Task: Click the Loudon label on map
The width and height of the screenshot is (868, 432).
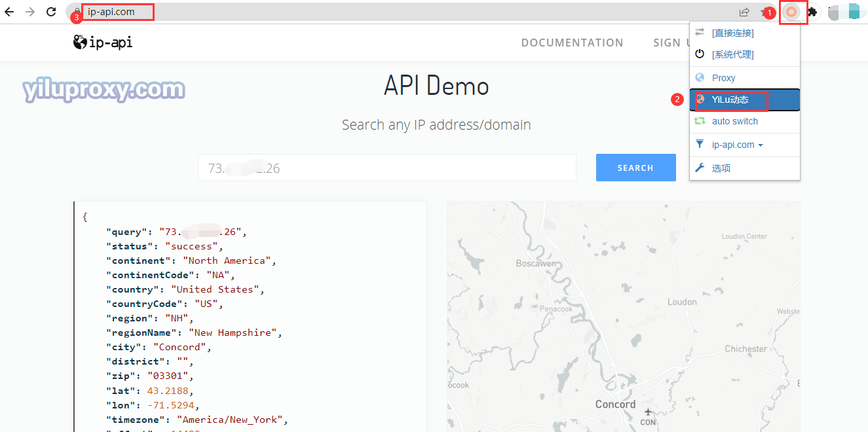Action: tap(682, 302)
